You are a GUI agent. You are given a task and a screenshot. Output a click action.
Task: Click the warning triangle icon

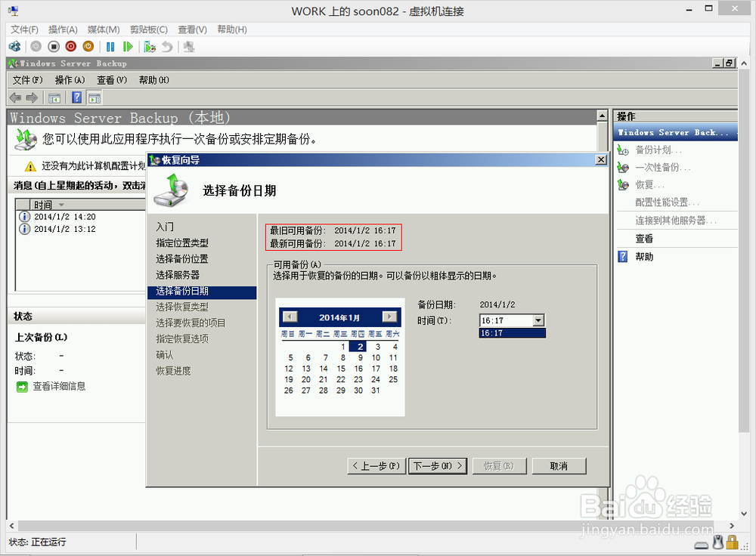click(30, 167)
